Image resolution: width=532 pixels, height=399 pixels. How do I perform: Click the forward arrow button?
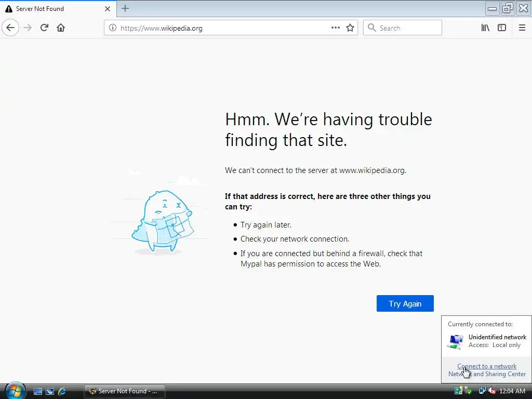click(x=28, y=28)
